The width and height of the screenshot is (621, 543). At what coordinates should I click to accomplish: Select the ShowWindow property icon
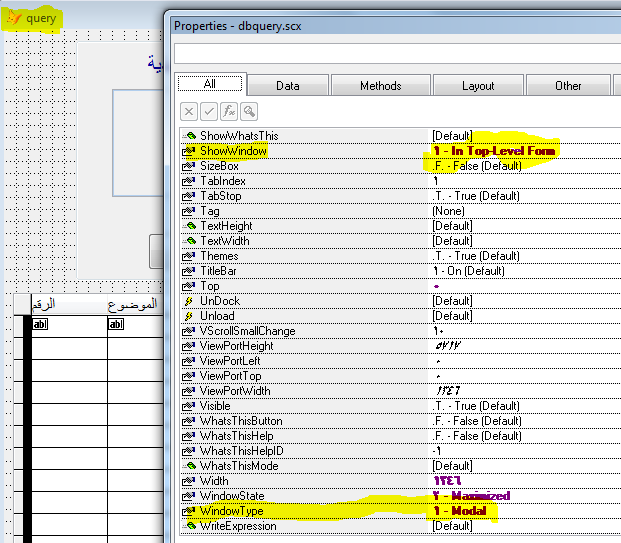pos(189,151)
